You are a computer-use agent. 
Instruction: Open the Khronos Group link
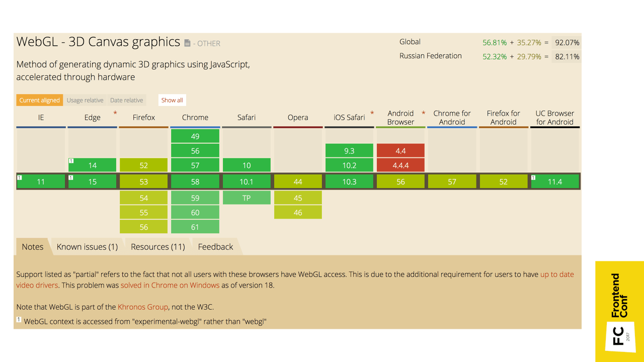click(143, 307)
